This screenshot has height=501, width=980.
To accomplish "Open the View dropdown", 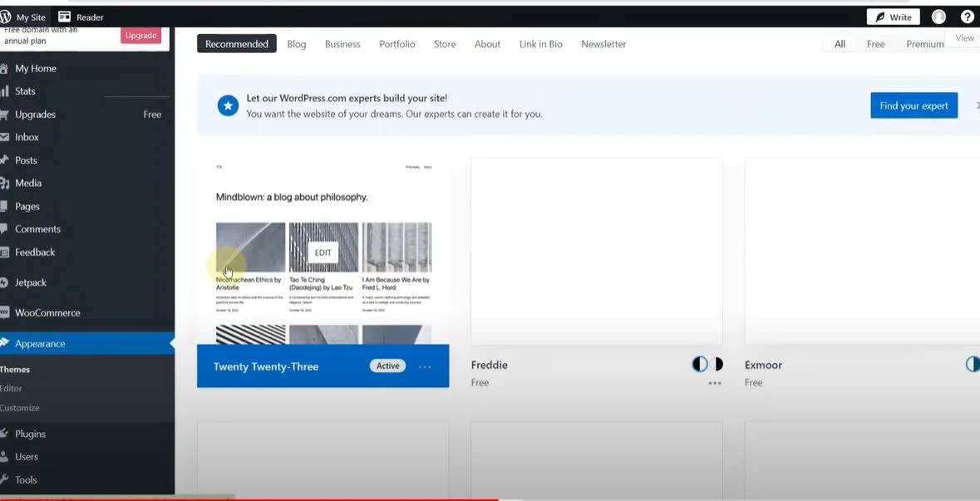I will [x=965, y=38].
